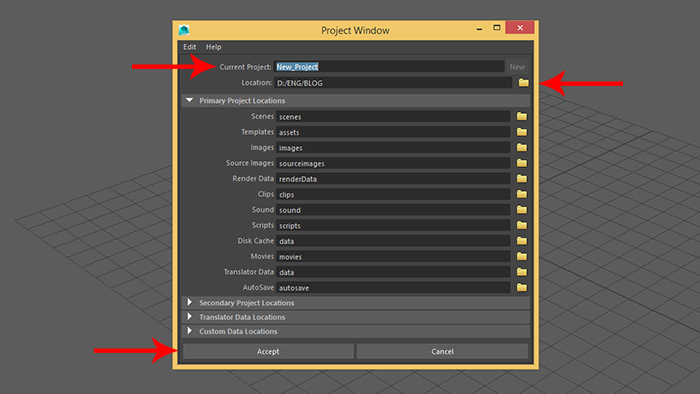Click the Cancel button
The width and height of the screenshot is (700, 394).
pyautogui.click(x=442, y=351)
